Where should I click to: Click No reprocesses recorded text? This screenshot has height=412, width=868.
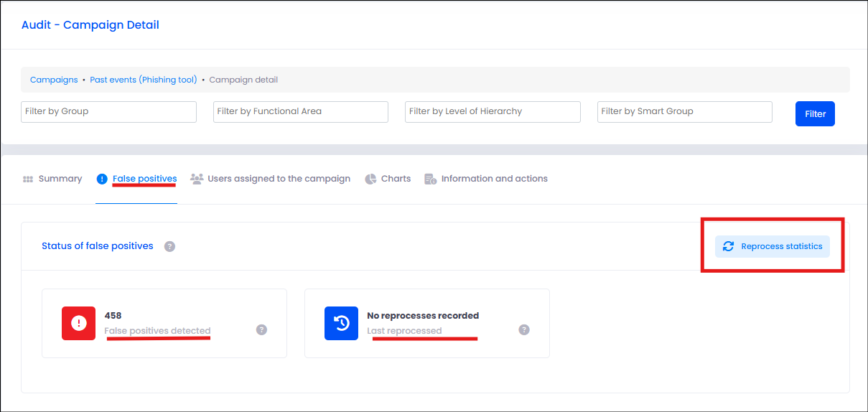click(423, 315)
